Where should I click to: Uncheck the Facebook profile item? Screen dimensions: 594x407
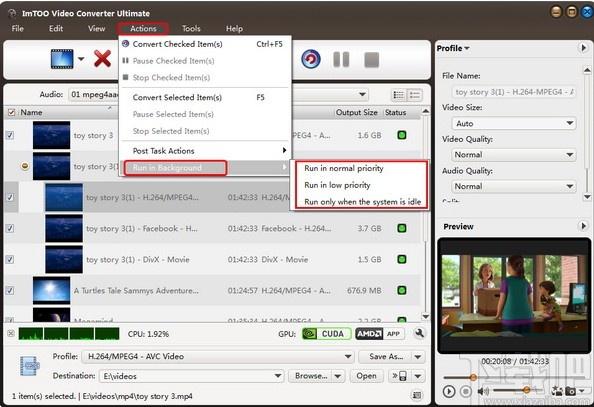[x=10, y=228]
